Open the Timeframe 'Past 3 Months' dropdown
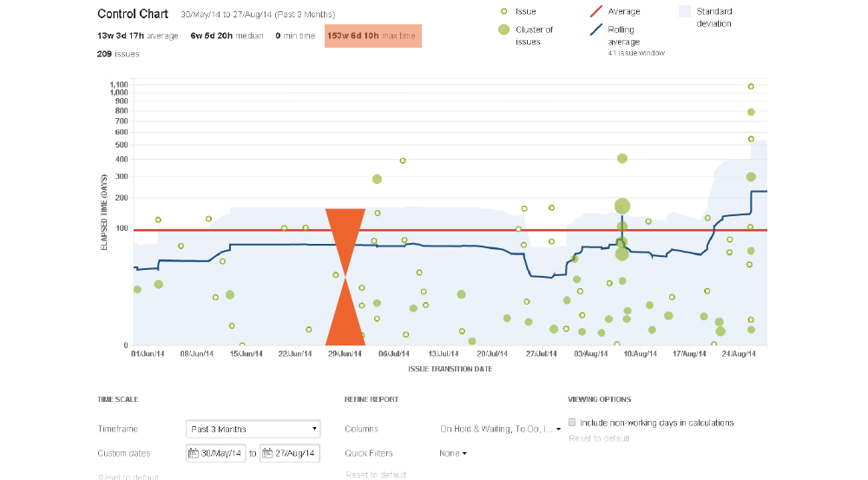The image size is (868, 480). 253,429
